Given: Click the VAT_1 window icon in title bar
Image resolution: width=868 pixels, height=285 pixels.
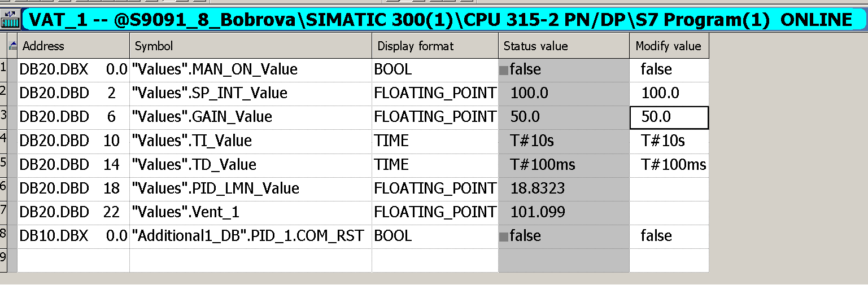Looking at the screenshot, I should (x=10, y=20).
